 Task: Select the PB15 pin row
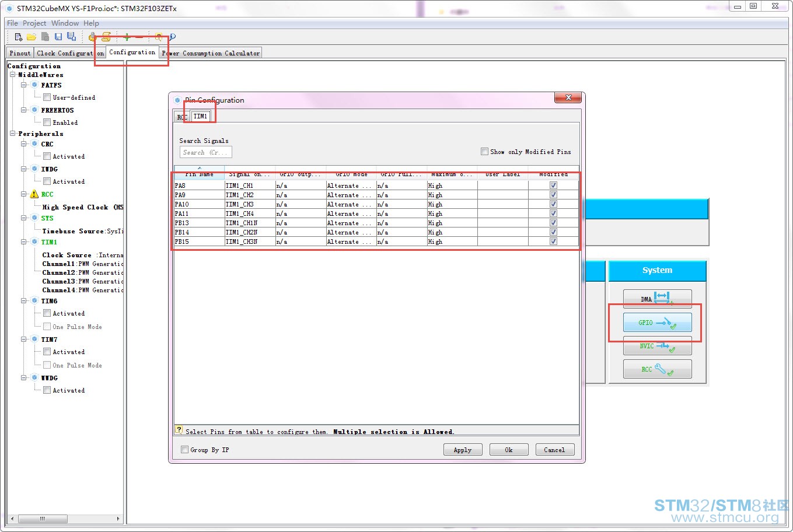(376, 242)
